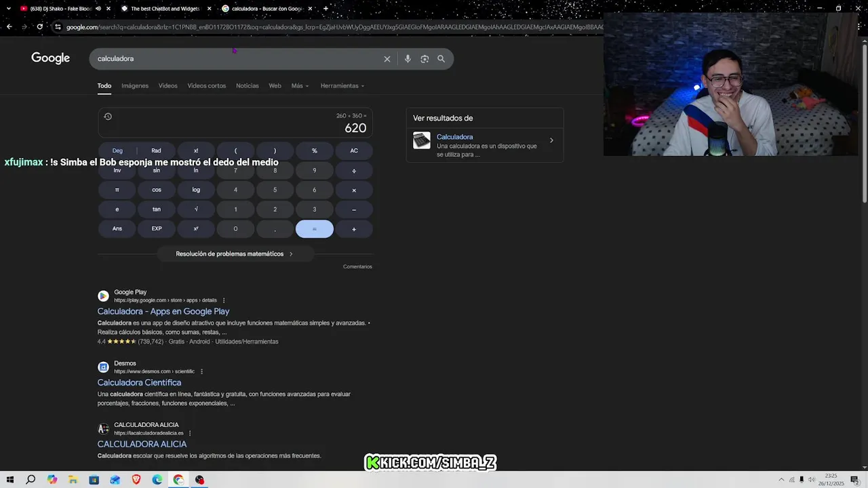Open notification center in system tray
This screenshot has width=868, height=488.
(854, 480)
